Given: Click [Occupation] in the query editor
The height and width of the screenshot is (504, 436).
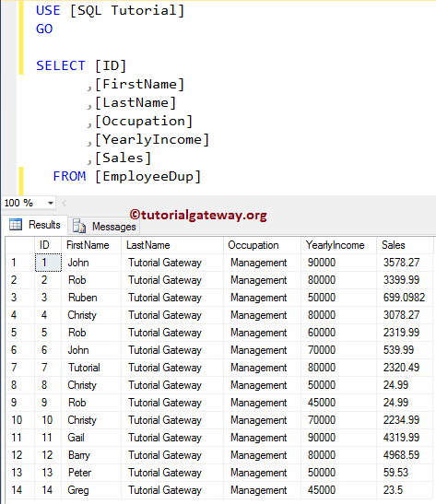Looking at the screenshot, I should (144, 122).
